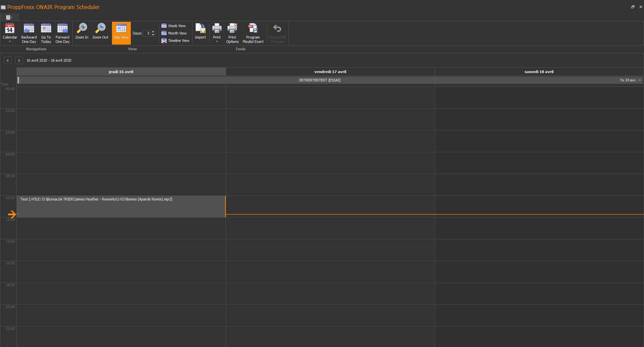Zoom out of the schedule
The height and width of the screenshot is (347, 644).
(100, 32)
